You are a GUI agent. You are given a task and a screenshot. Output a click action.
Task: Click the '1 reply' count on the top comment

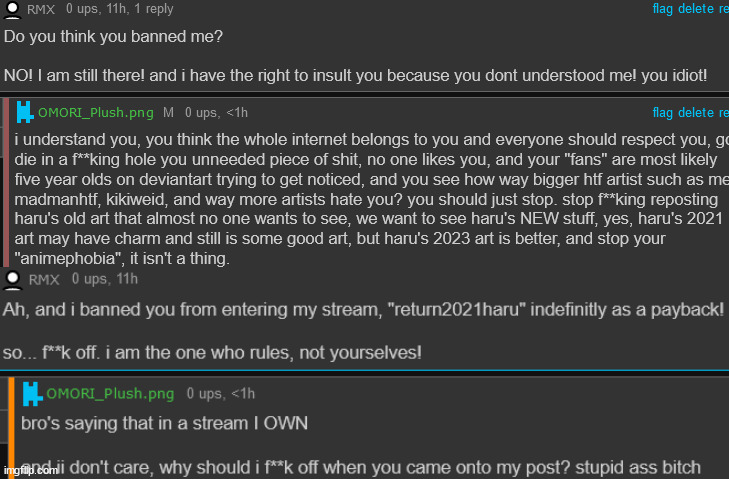[152, 10]
